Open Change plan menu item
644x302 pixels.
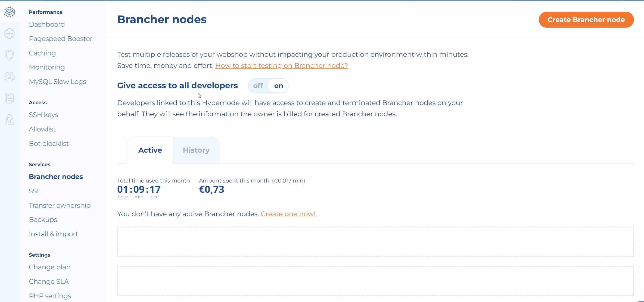coord(50,267)
